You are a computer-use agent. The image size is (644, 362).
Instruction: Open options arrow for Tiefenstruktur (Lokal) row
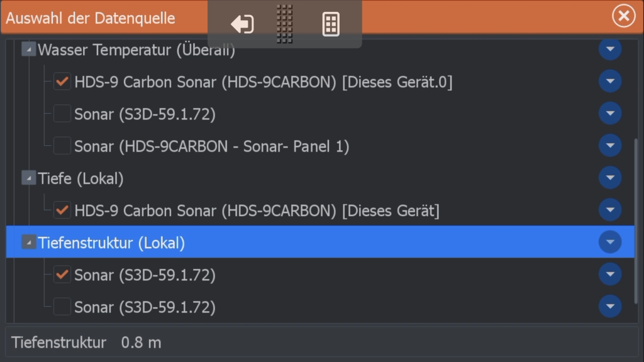coord(610,242)
